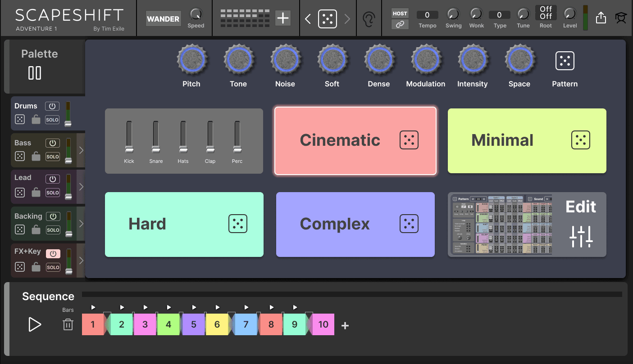Click the host link chain icon
The width and height of the screenshot is (633, 364).
tap(400, 25)
